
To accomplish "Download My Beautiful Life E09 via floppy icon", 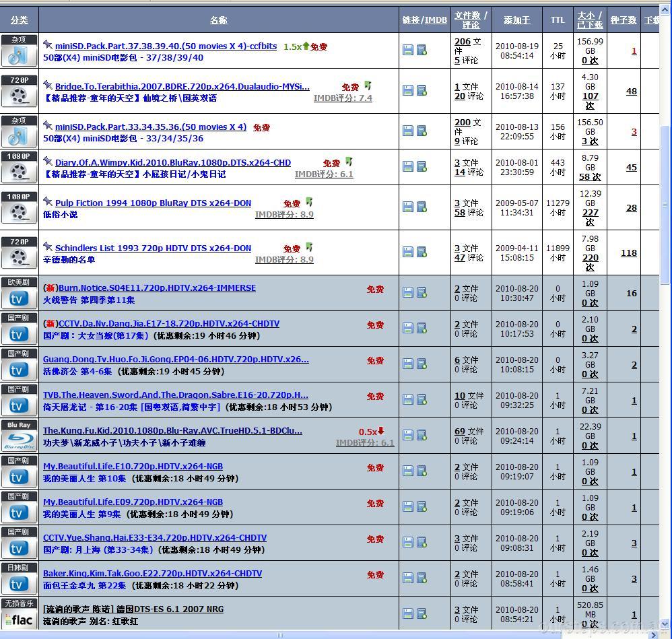I will coord(408,506).
